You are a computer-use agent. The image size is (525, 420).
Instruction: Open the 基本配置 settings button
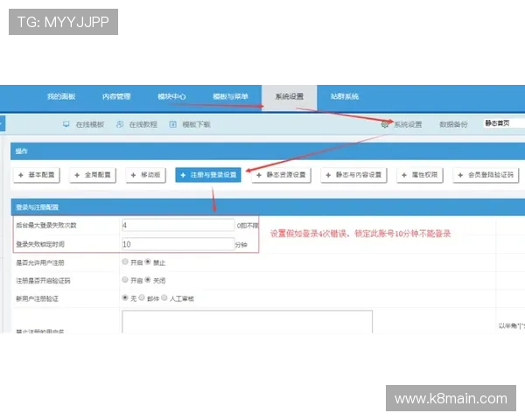point(37,175)
